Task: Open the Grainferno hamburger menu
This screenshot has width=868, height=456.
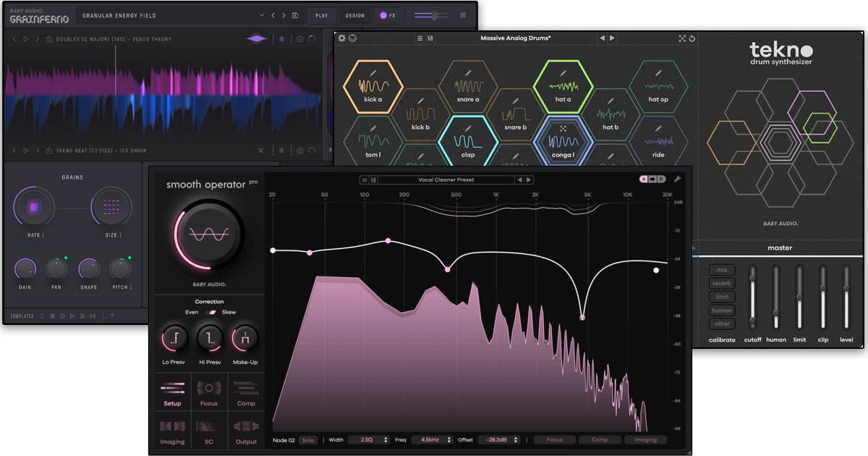Action: coord(463,15)
